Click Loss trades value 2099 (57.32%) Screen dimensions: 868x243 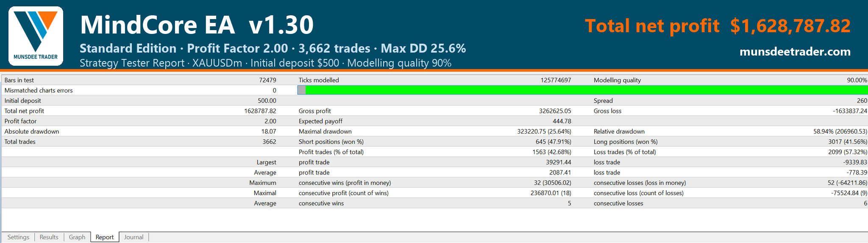[x=848, y=152]
